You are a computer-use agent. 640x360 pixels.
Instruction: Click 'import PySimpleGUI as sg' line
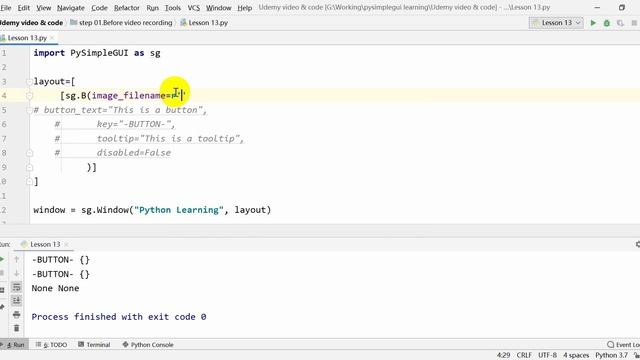pyautogui.click(x=97, y=53)
